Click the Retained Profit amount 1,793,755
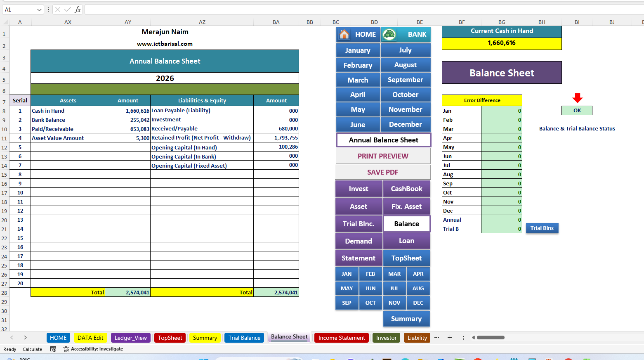644x360 pixels. point(276,138)
